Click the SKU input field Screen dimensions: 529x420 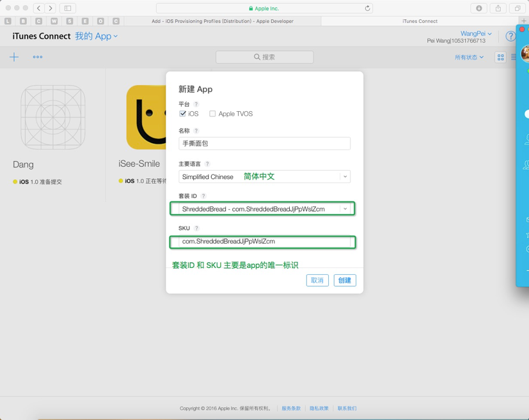[265, 242]
